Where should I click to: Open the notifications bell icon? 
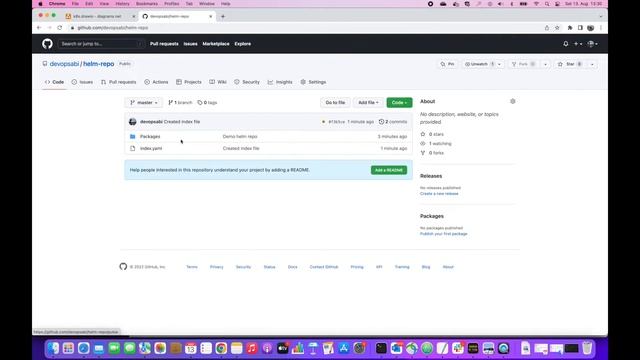point(566,44)
